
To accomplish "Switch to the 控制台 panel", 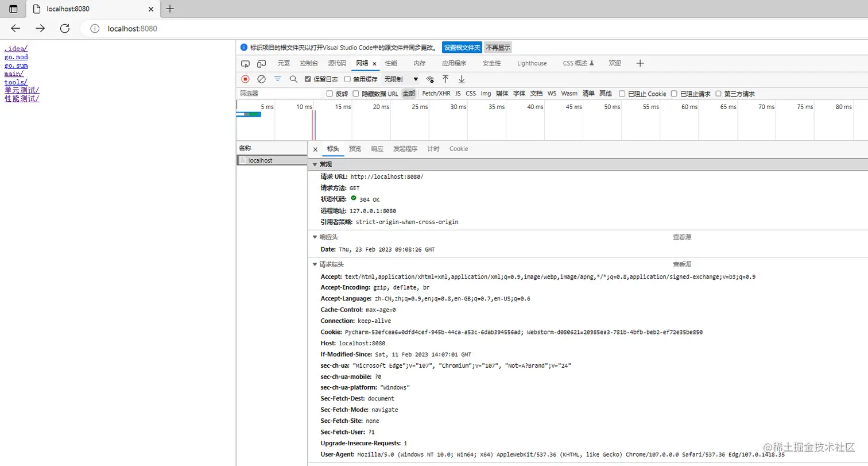I will pos(309,64).
